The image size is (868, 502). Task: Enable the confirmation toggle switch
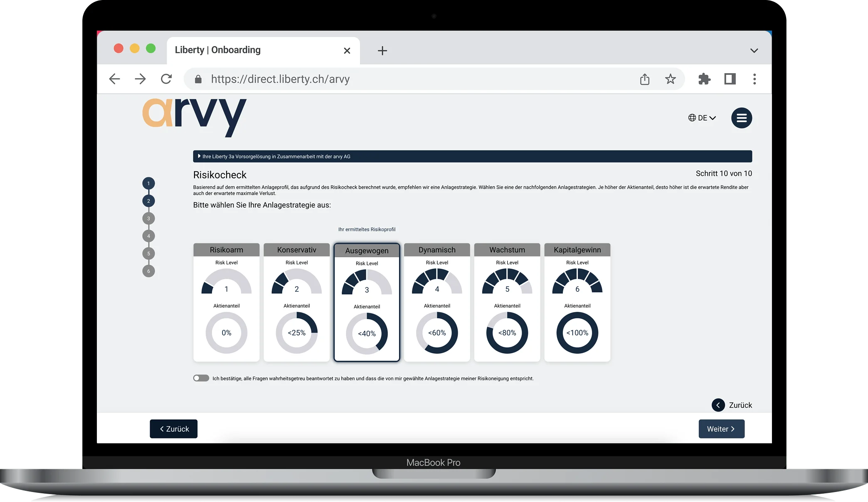point(201,378)
